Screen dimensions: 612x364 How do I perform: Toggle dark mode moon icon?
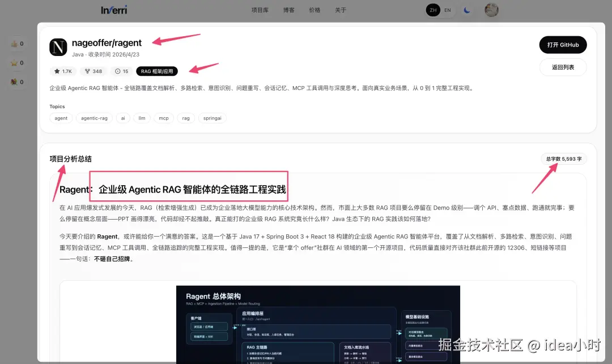click(467, 10)
